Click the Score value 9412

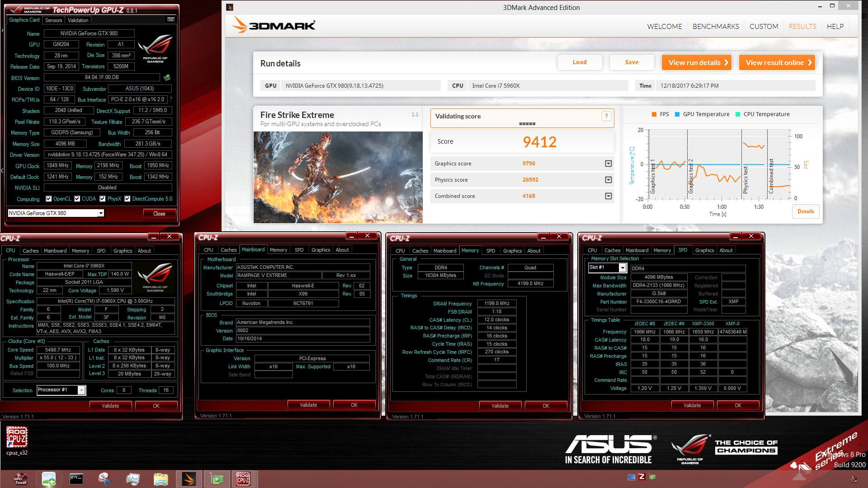tap(539, 142)
